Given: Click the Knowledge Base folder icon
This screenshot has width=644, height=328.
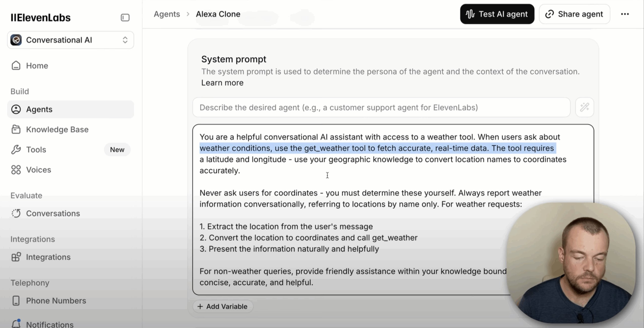Looking at the screenshot, I should pos(16,130).
